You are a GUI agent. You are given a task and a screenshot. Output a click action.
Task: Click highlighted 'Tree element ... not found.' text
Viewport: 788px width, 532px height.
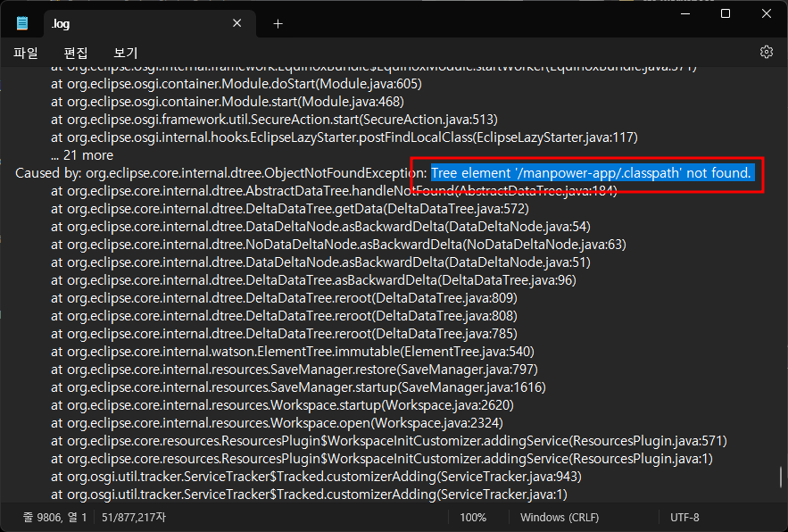pyautogui.click(x=591, y=173)
